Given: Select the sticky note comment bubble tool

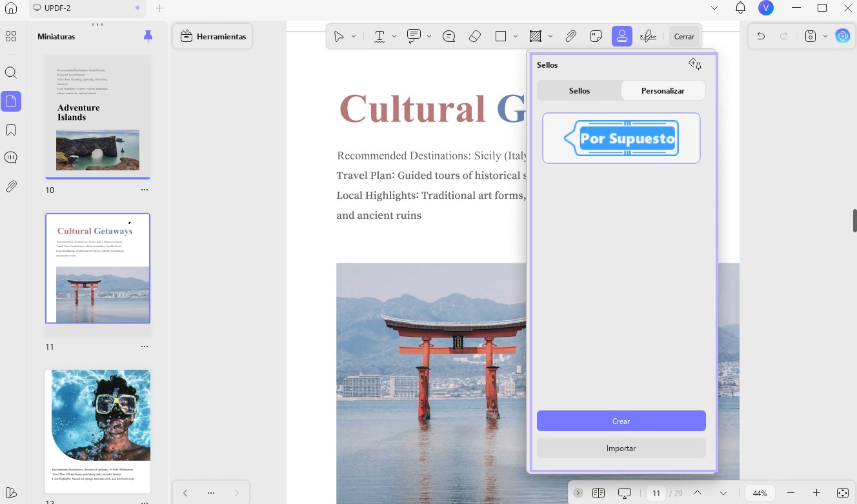Looking at the screenshot, I should [449, 37].
